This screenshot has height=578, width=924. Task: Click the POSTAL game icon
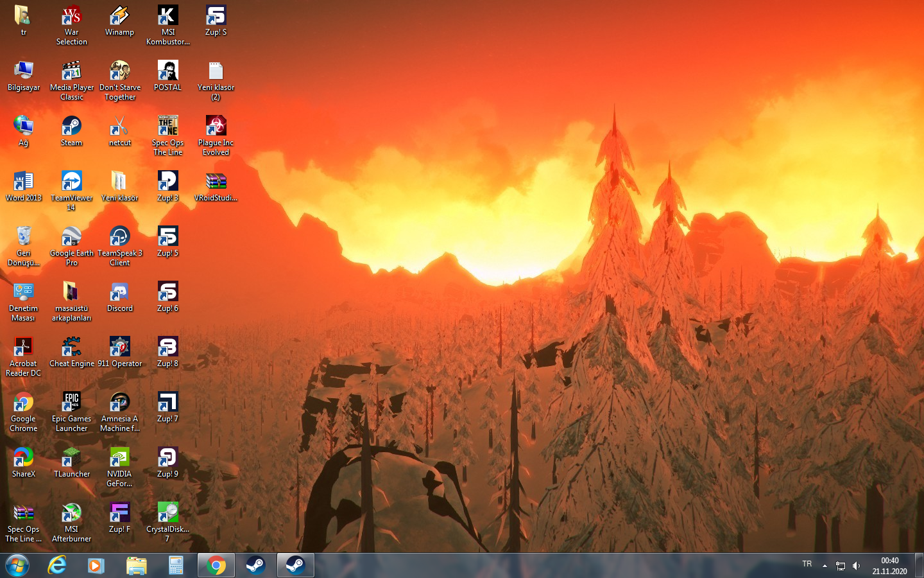point(168,76)
